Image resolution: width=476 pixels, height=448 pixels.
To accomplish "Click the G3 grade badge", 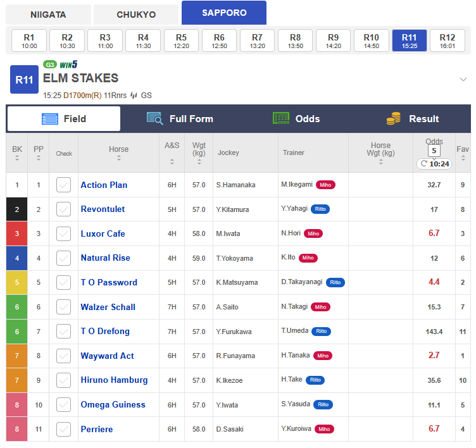I will 50,65.
